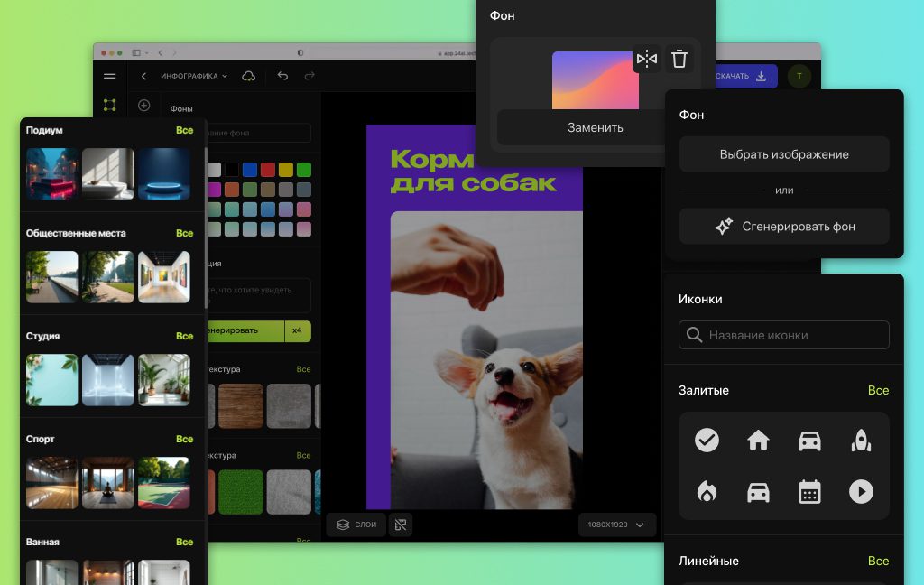
Task: Click the gradient background preview thumbnail
Action: (x=596, y=80)
